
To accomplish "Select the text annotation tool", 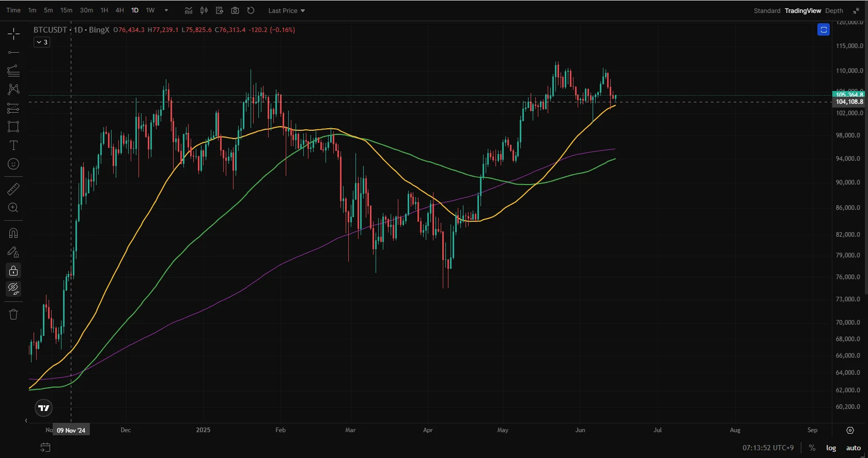I will pos(13,145).
